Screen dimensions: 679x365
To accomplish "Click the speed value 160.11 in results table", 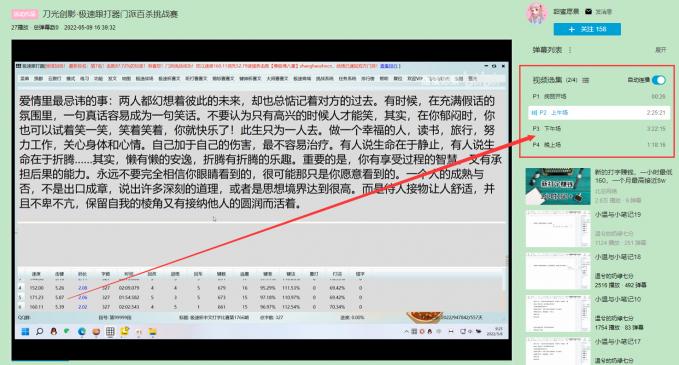I will click(37, 307).
